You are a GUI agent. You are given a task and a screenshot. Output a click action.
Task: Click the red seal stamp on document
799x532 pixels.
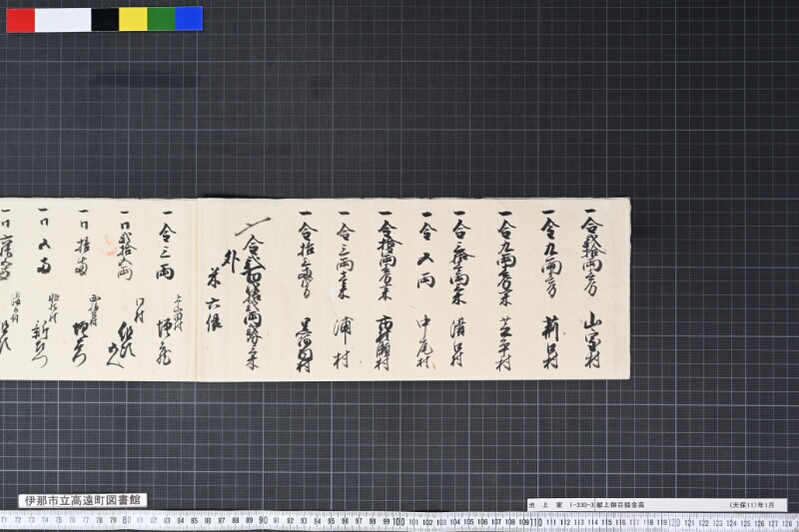coord(108,246)
